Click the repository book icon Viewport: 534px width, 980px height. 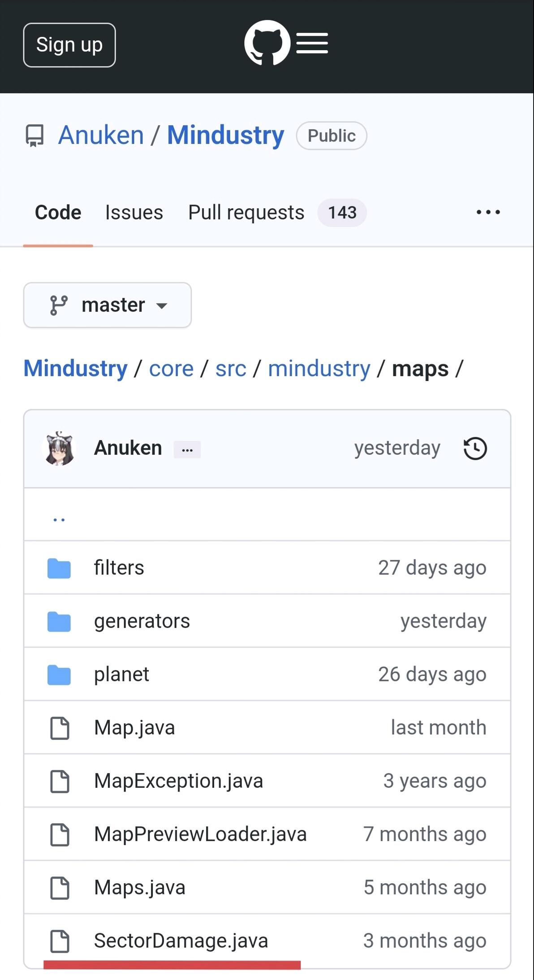[x=34, y=136]
